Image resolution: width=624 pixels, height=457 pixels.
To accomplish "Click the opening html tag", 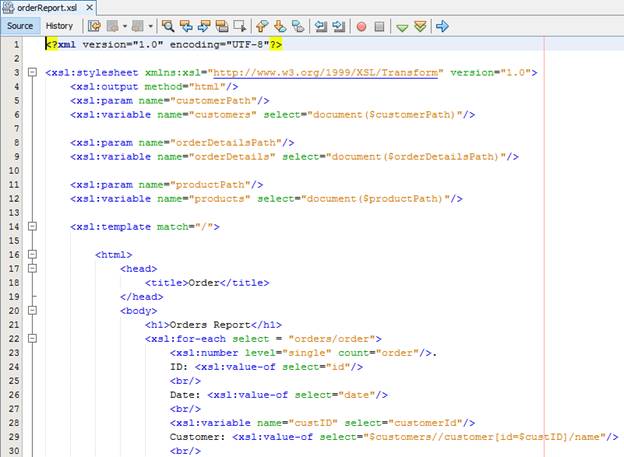I will tap(113, 255).
